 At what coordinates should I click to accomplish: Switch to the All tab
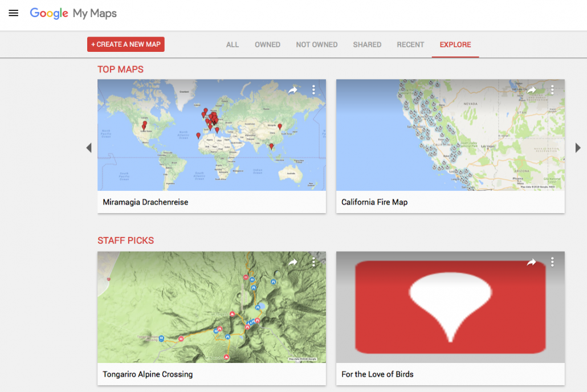(232, 44)
